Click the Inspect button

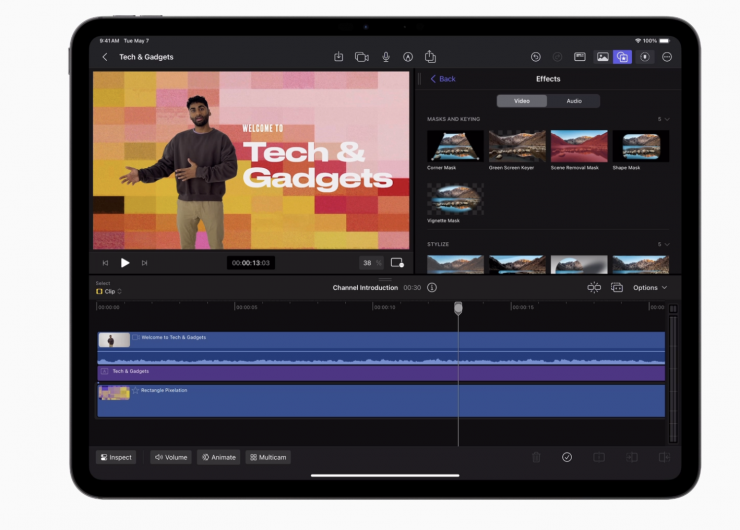click(x=116, y=457)
